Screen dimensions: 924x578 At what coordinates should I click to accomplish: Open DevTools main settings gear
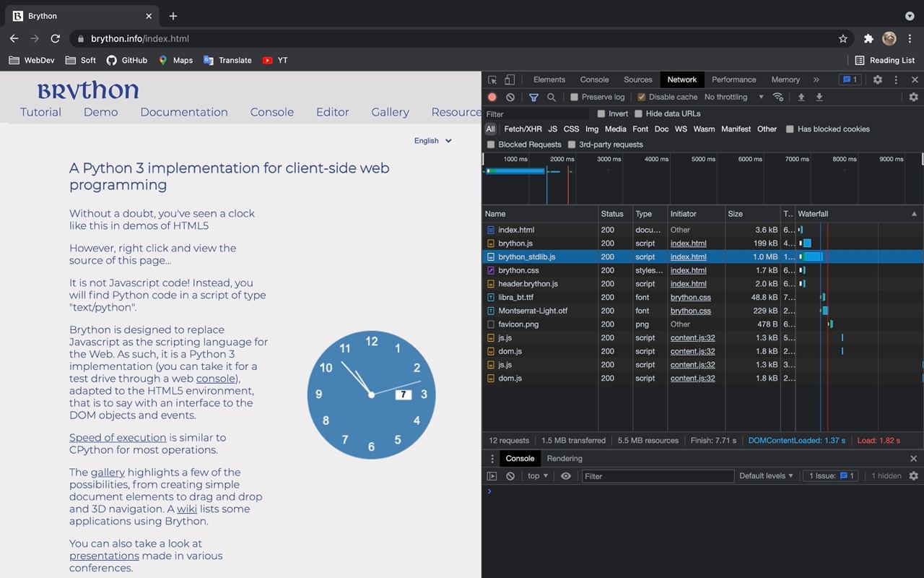(878, 79)
